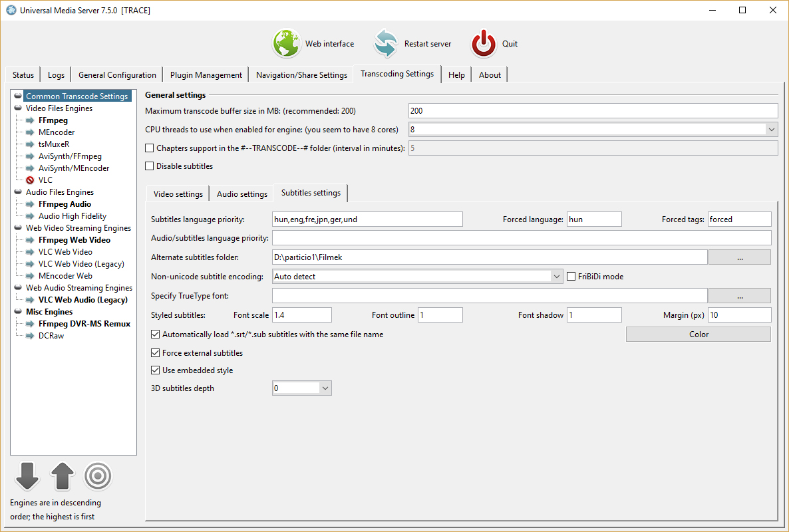This screenshot has width=789, height=532.
Task: Open the Logs tab
Action: point(56,75)
